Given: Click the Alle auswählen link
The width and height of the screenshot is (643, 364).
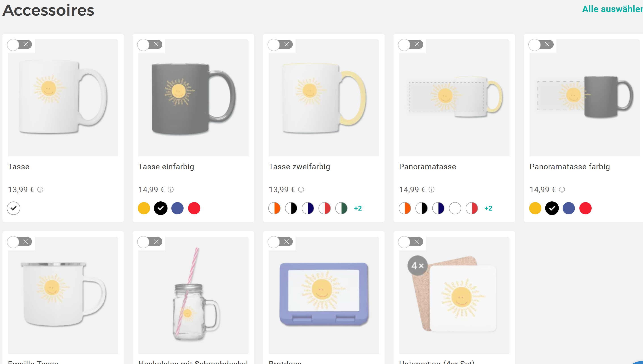Looking at the screenshot, I should 612,9.
